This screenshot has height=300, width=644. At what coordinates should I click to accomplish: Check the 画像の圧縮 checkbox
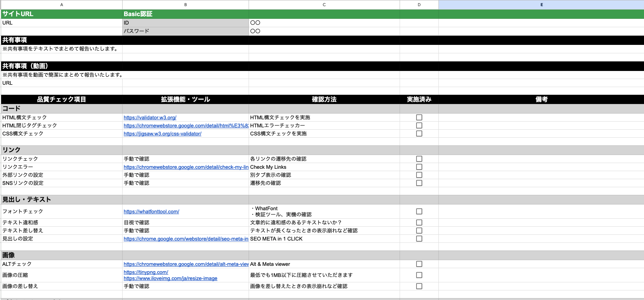point(419,275)
